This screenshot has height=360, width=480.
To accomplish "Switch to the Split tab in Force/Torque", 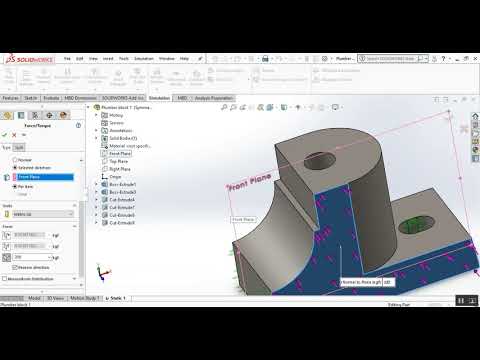I will click(x=19, y=148).
